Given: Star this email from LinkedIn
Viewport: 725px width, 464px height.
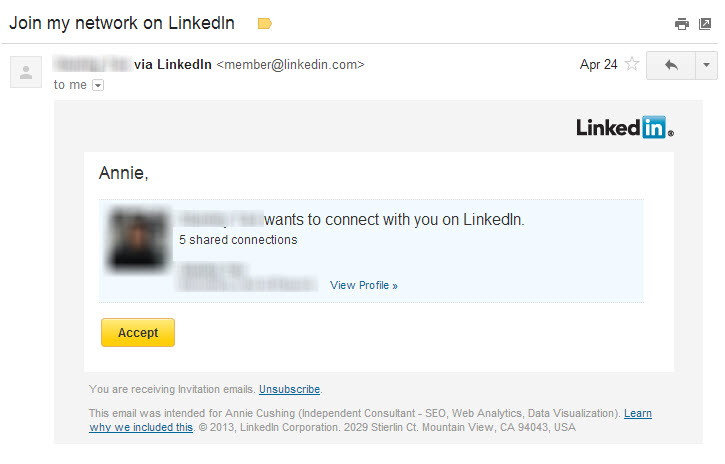Looking at the screenshot, I should [x=632, y=65].
